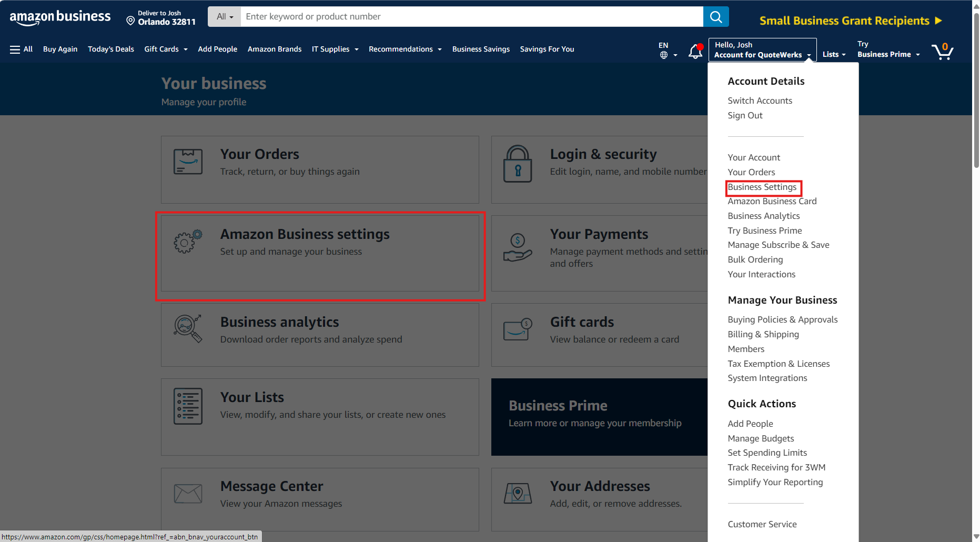Click the Your Payments hand-coin icon

tap(518, 247)
